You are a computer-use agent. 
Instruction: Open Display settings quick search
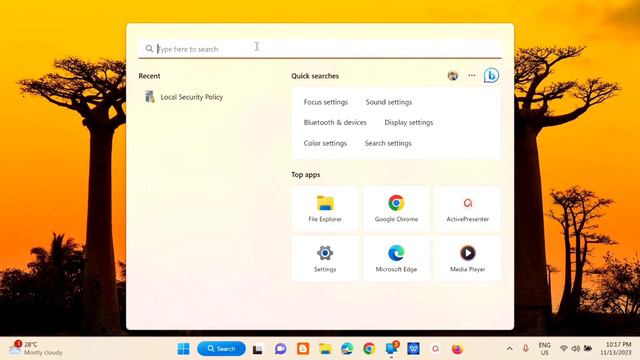(409, 122)
